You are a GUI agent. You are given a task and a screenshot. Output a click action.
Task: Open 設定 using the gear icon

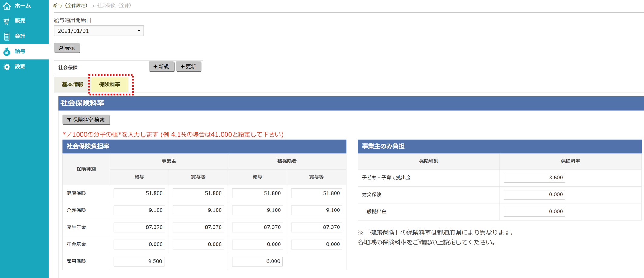click(x=7, y=67)
